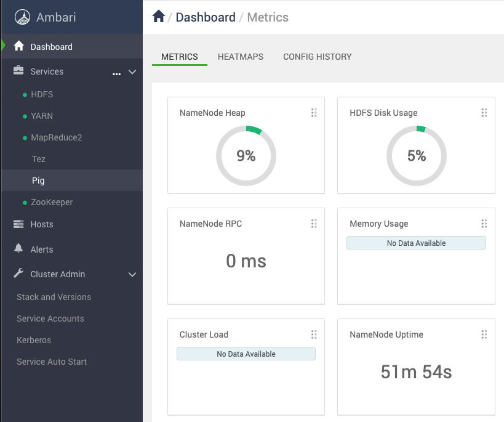Open the Kerberos settings page
This screenshot has height=422, width=504.
pyautogui.click(x=34, y=340)
